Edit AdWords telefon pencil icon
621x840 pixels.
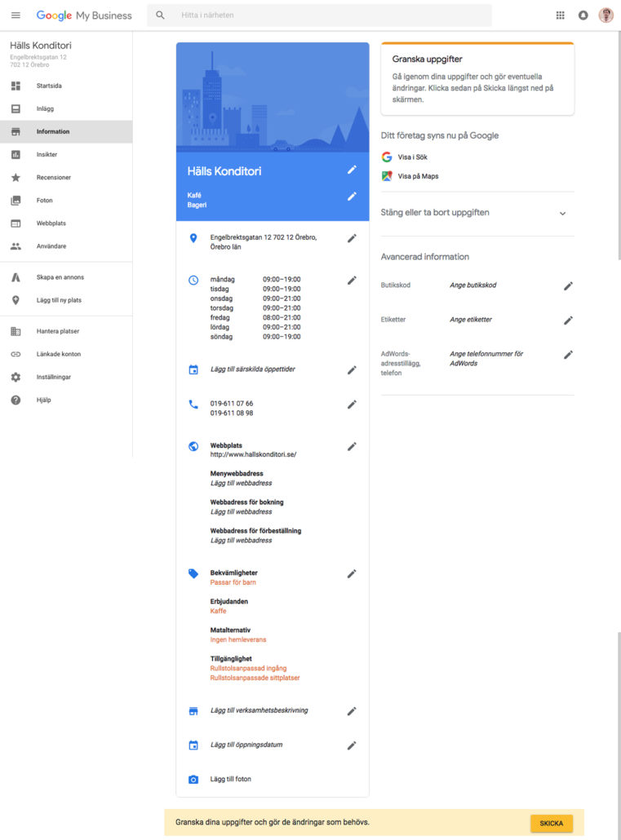[569, 355]
